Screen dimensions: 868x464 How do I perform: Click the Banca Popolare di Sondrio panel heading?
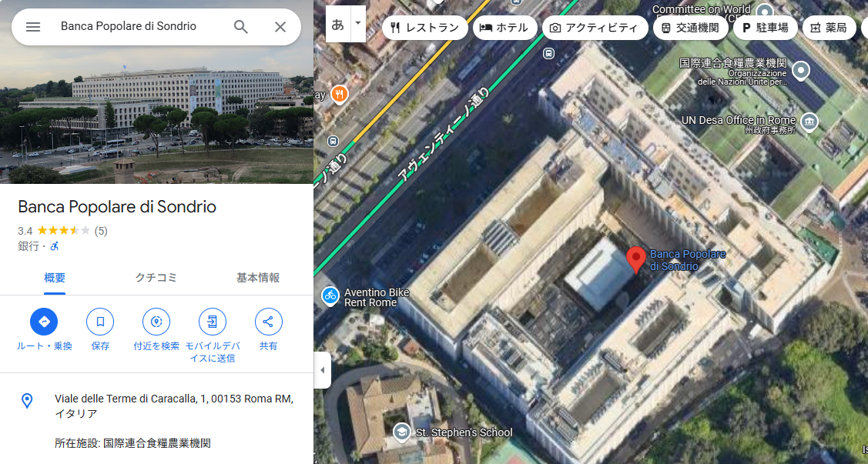(x=117, y=207)
